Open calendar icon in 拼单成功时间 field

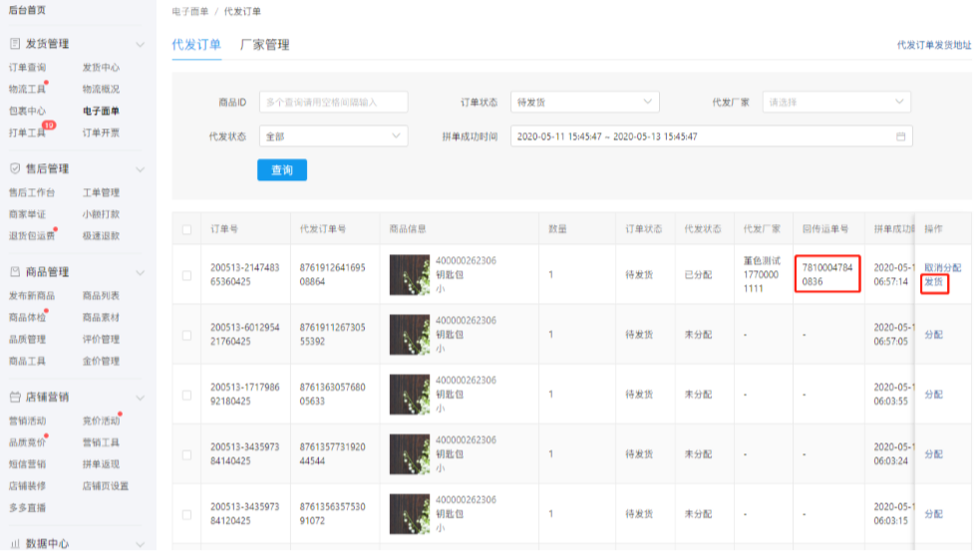[x=900, y=137]
